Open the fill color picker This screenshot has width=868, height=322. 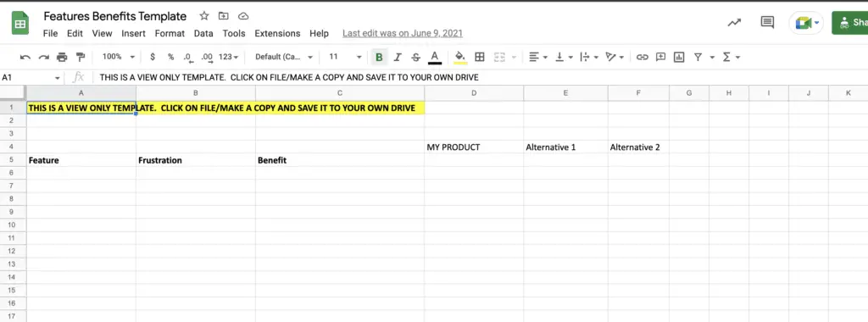(460, 57)
